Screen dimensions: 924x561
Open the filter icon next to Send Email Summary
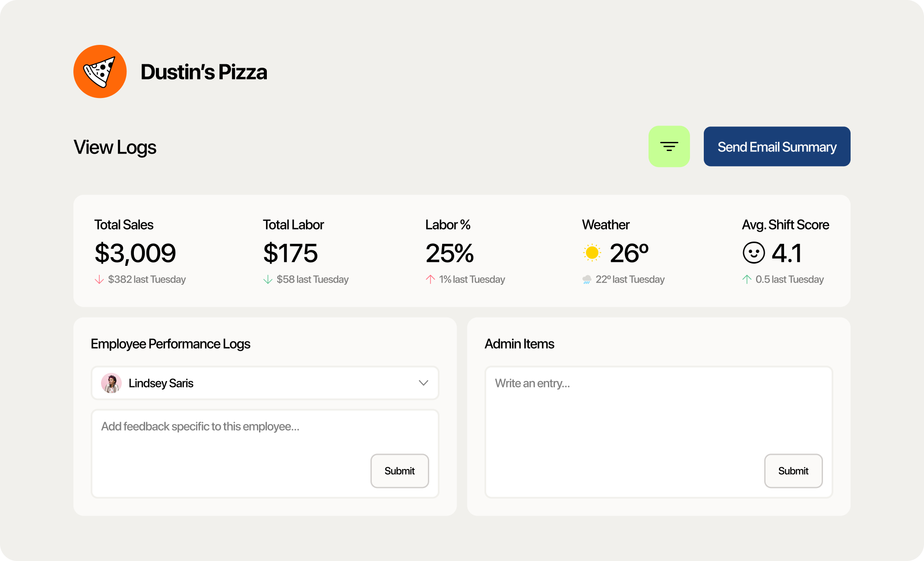669,146
